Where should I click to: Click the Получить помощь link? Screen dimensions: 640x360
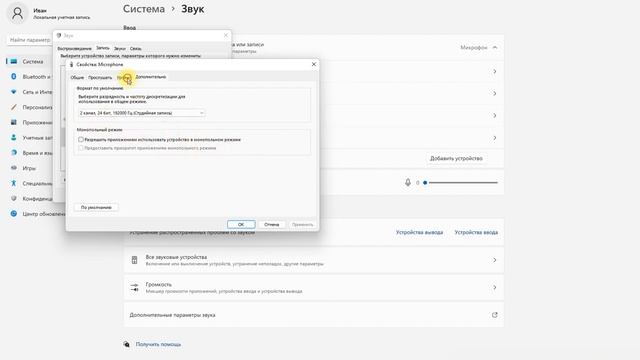pos(158,344)
